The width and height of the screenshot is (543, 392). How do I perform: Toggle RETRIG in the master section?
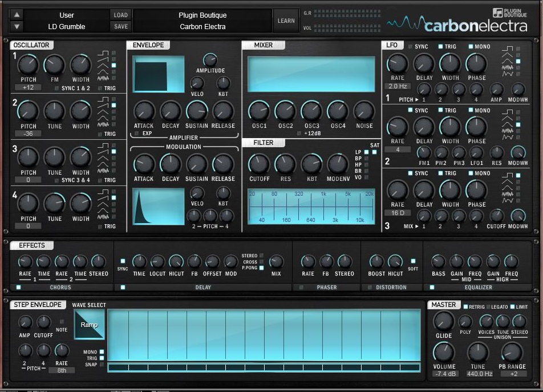tap(466, 307)
